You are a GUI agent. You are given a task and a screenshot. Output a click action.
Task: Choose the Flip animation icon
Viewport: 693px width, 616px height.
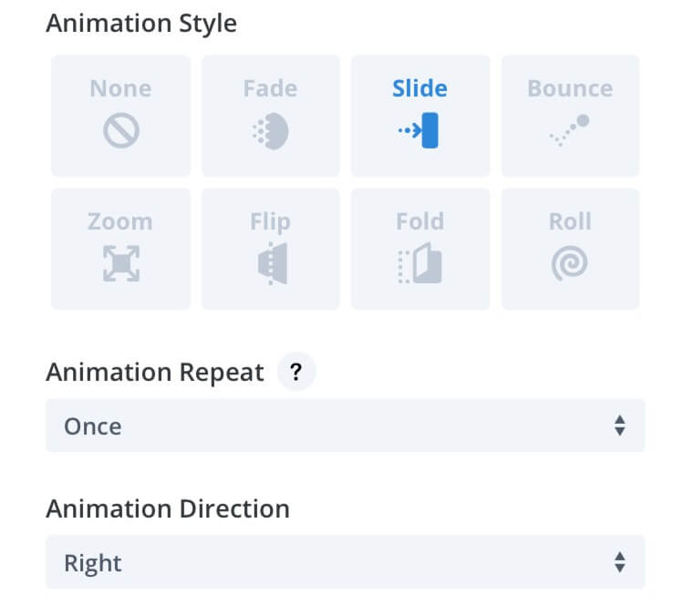273,263
